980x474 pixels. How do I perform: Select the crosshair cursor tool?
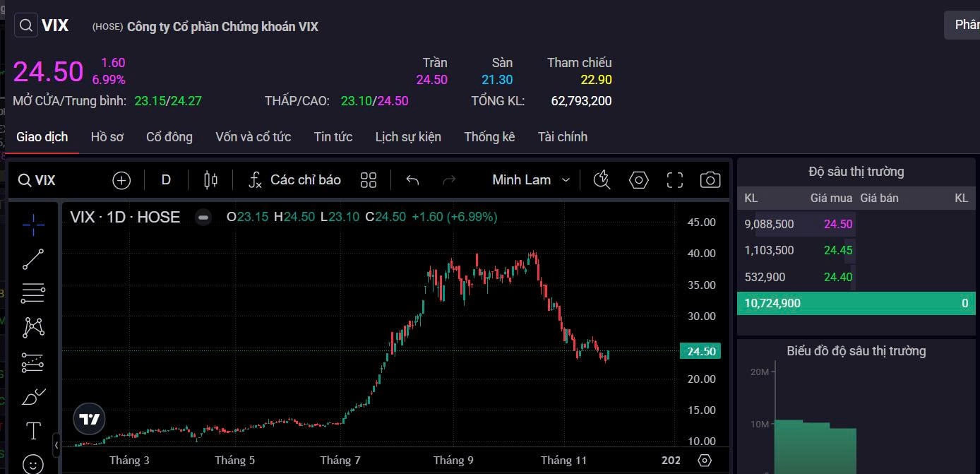coord(33,225)
